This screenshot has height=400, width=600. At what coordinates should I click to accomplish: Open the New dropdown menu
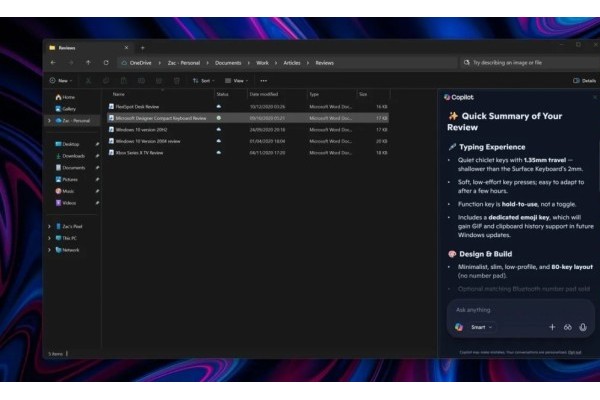click(x=60, y=81)
